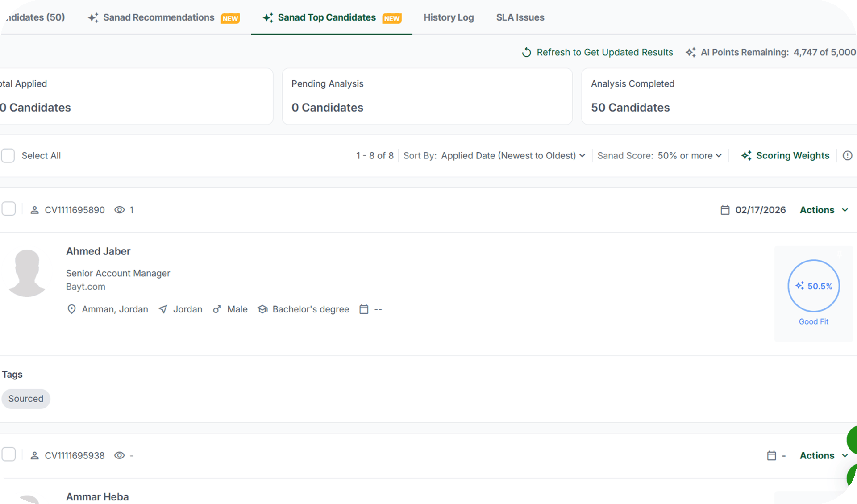Click the location pin icon for Amman, Jordan
The width and height of the screenshot is (857, 504).
[71, 309]
